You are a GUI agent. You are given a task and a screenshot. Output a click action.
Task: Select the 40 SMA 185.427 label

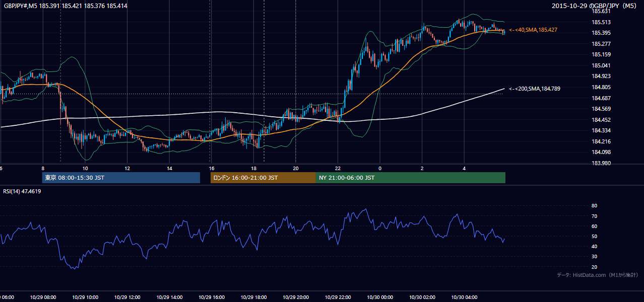coord(533,30)
